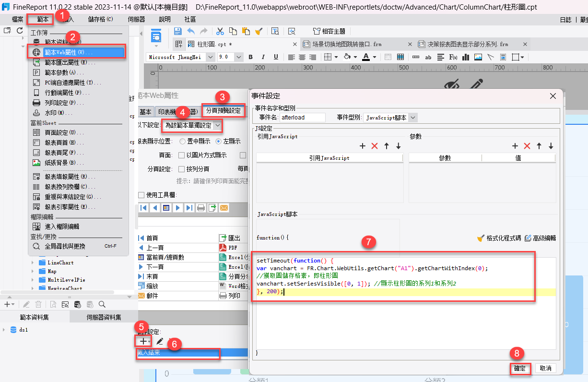Screen dimensions: 588x382
Task: Click dataset search magnifier icon
Action: point(102,304)
